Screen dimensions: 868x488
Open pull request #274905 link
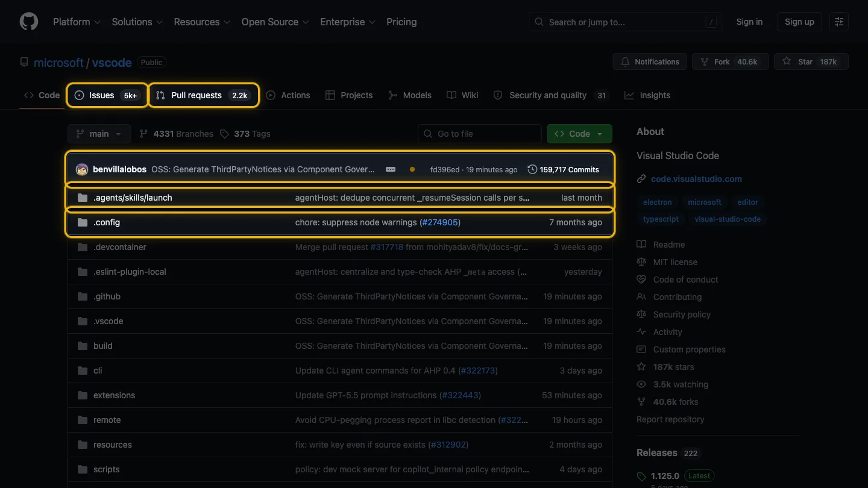(x=439, y=222)
